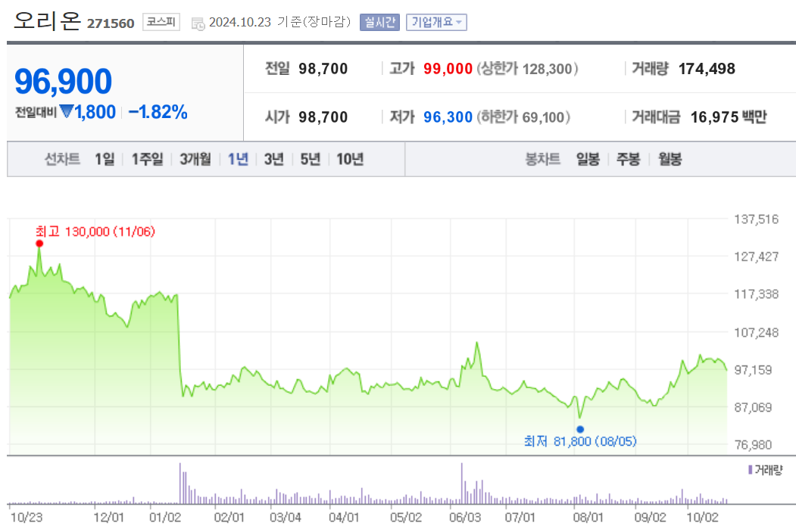The width and height of the screenshot is (796, 532).
Task: Switch to the 3개월 line chart
Action: (x=195, y=159)
